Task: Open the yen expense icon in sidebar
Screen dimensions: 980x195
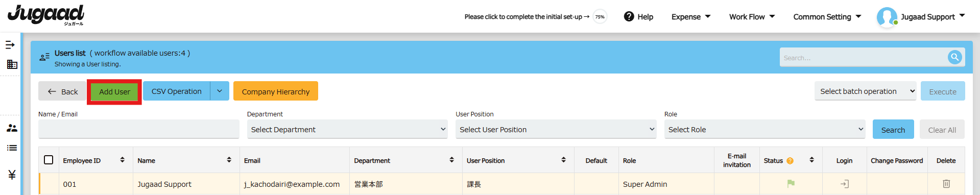Action: [12, 175]
